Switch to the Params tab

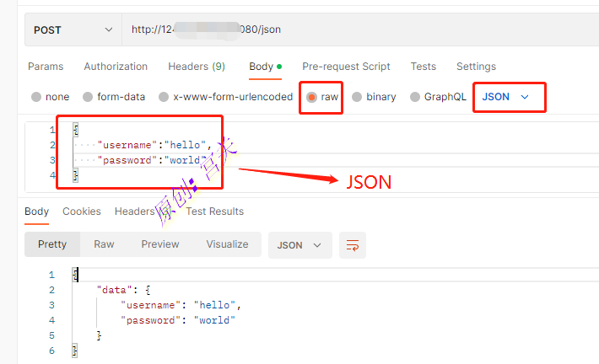coord(46,67)
